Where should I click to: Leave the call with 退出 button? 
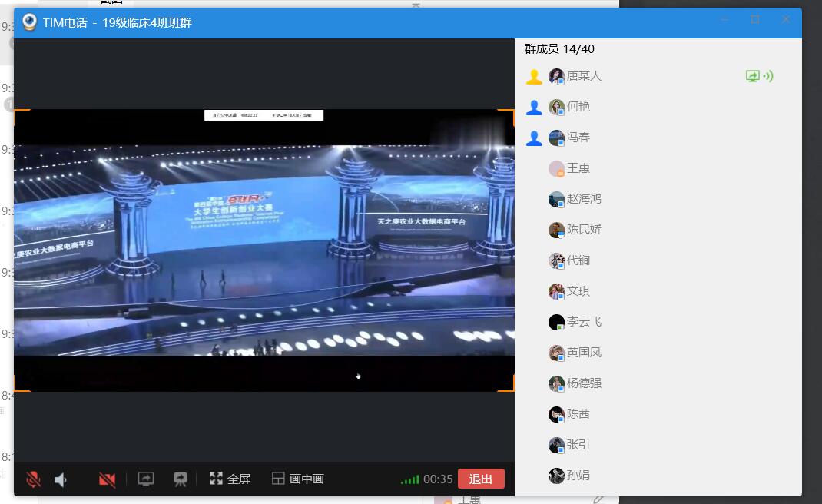tap(481, 479)
